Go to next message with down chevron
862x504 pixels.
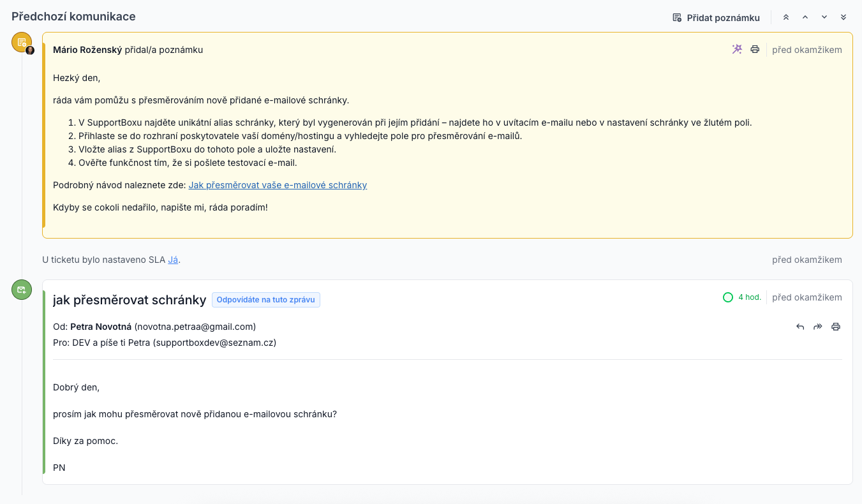tap(824, 17)
